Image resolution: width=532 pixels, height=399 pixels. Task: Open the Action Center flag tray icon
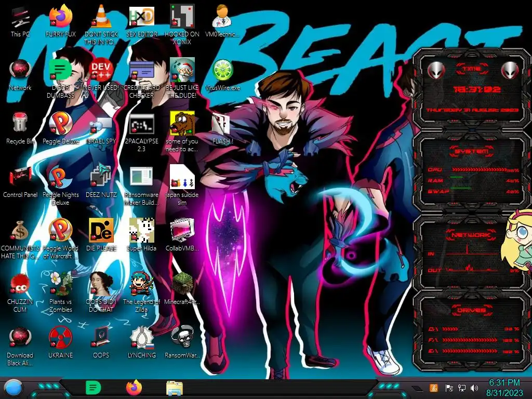(x=449, y=388)
